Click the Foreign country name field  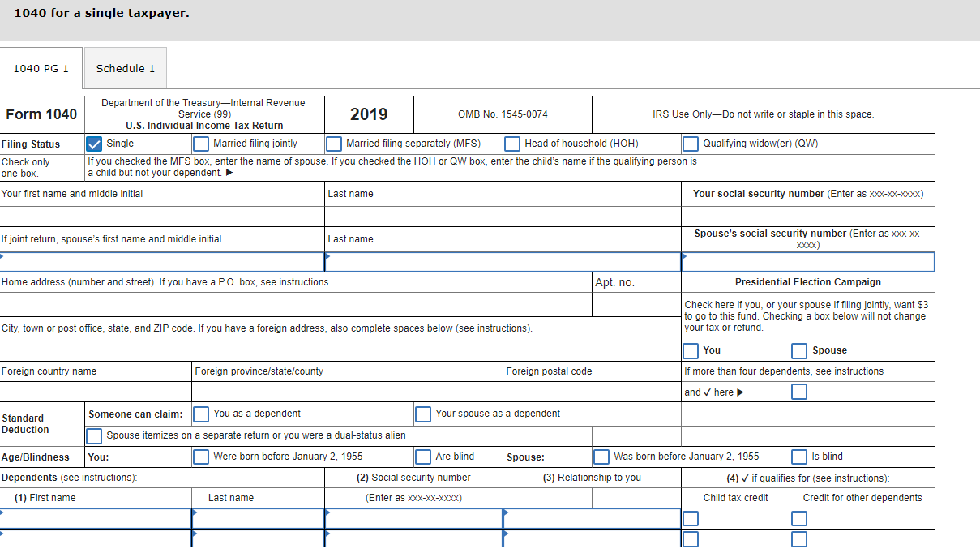(96, 392)
